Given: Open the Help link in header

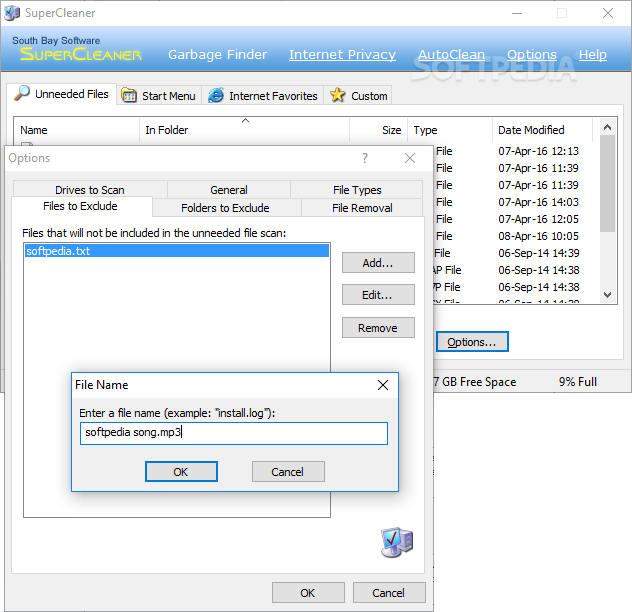Looking at the screenshot, I should click(x=592, y=54).
